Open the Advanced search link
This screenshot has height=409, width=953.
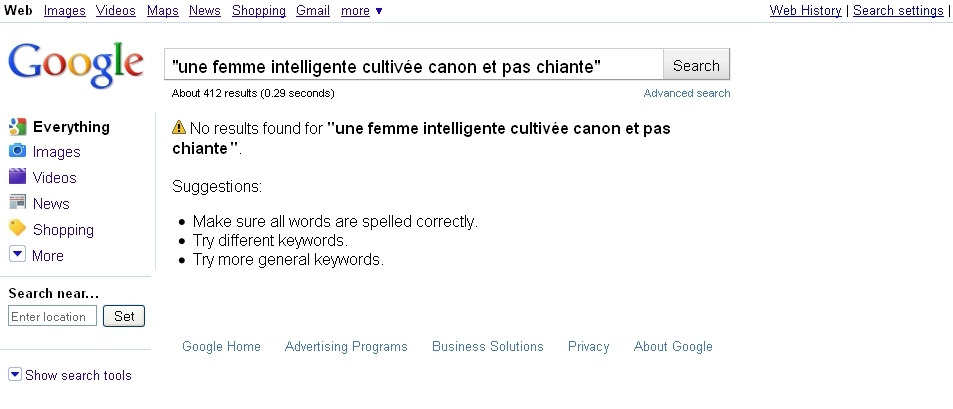[x=687, y=93]
